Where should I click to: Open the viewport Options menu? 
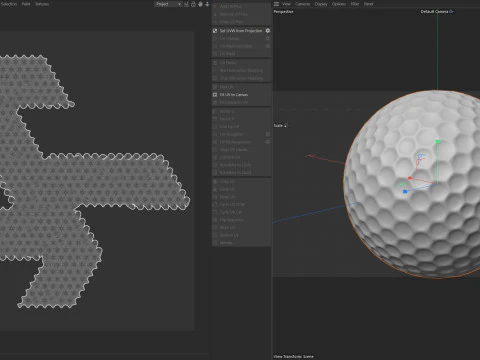click(339, 4)
